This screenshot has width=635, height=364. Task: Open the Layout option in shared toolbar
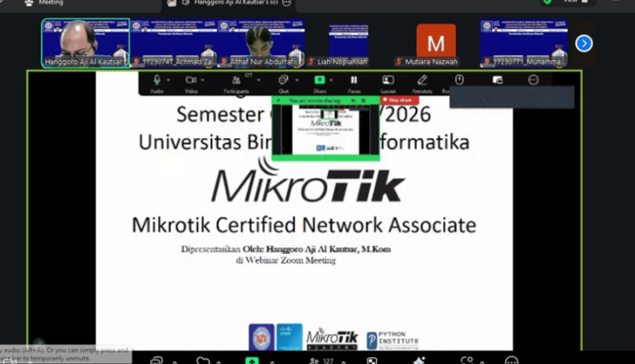click(x=388, y=80)
